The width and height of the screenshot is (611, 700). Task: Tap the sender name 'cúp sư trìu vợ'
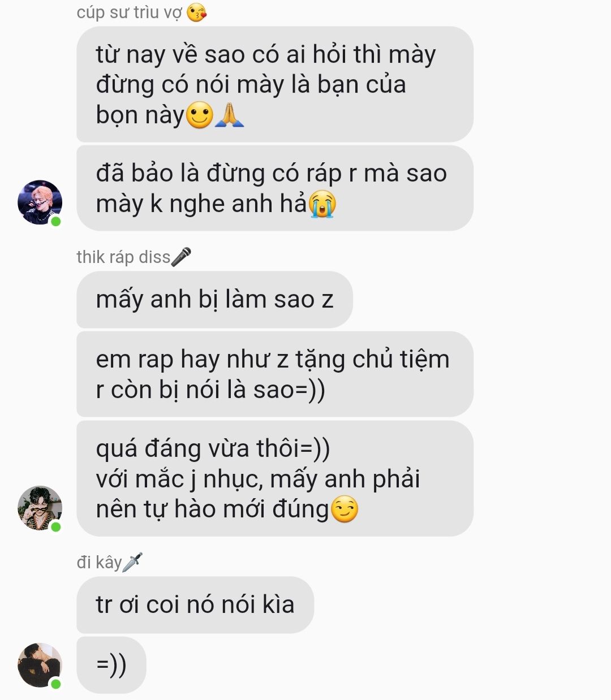130,12
